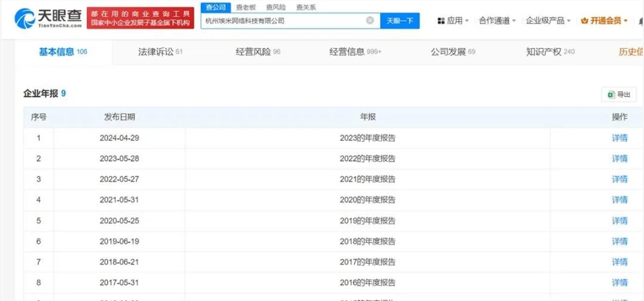Open 详情 for 2017 annual report
The image size is (644, 301).
tap(620, 262)
